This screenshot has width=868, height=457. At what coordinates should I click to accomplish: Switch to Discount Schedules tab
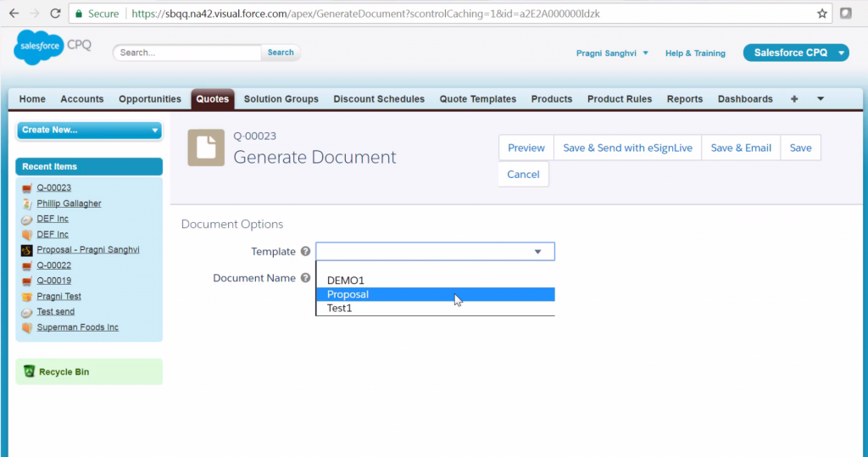(x=379, y=98)
